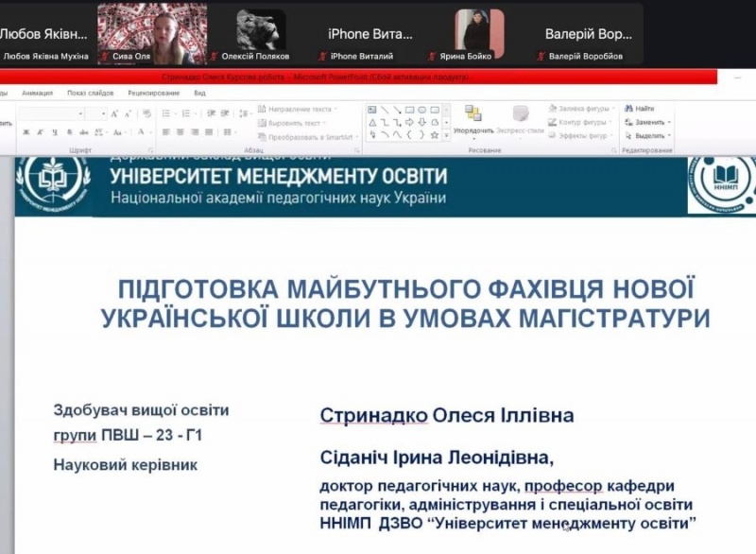Toggle bold formatting in Шрифт group
Image resolution: width=756 pixels, height=554 pixels.
point(26,132)
